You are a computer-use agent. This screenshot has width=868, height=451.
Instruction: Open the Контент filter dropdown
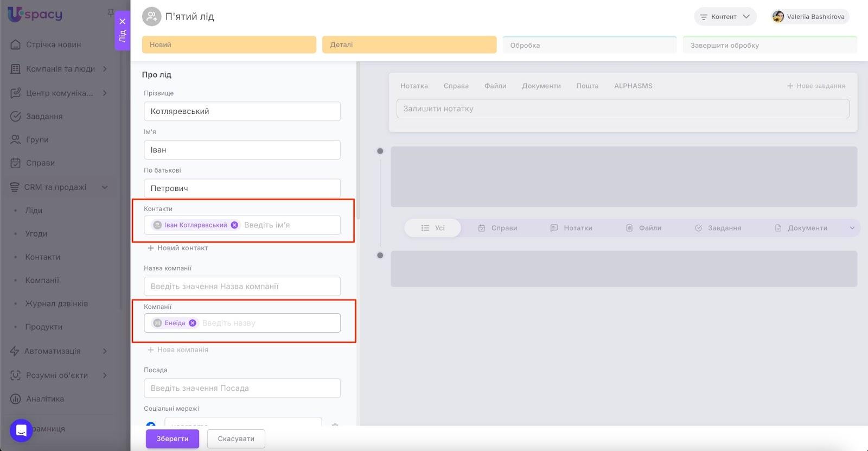[x=725, y=17]
